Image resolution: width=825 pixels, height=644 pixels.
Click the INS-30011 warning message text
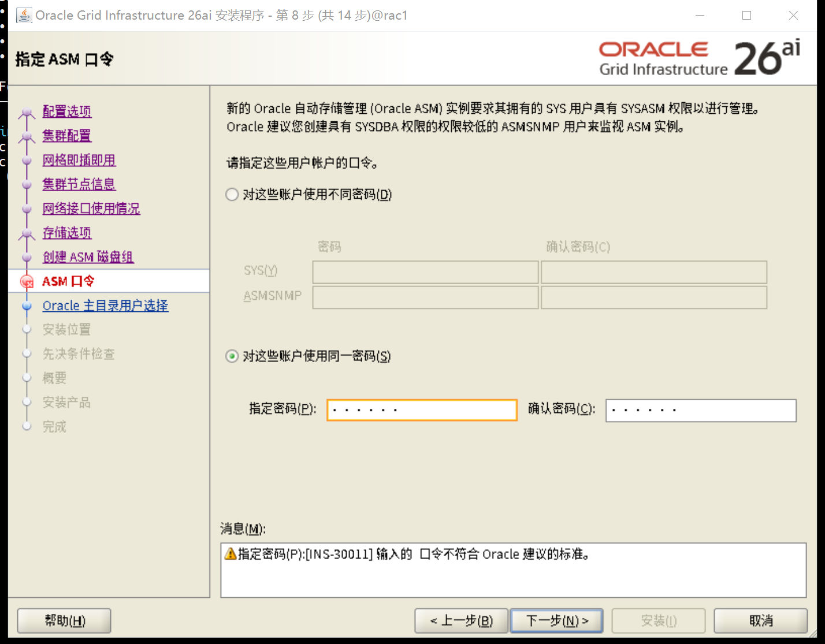point(414,554)
